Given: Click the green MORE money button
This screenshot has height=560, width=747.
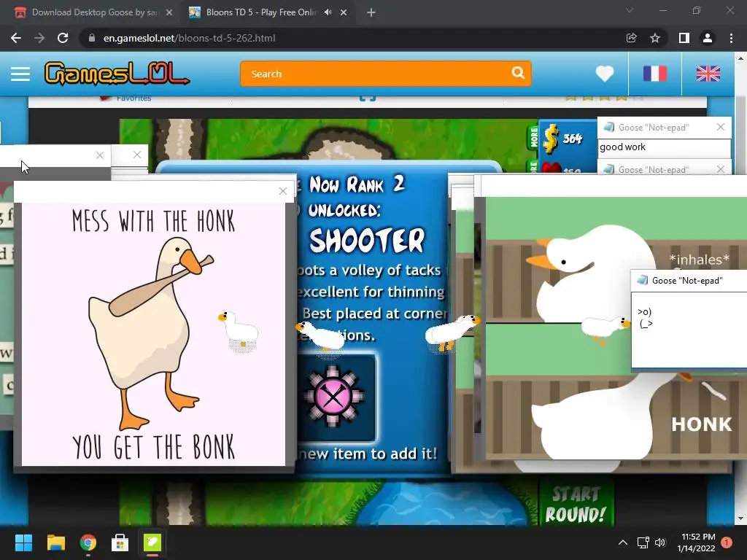Looking at the screenshot, I should click(x=533, y=138).
